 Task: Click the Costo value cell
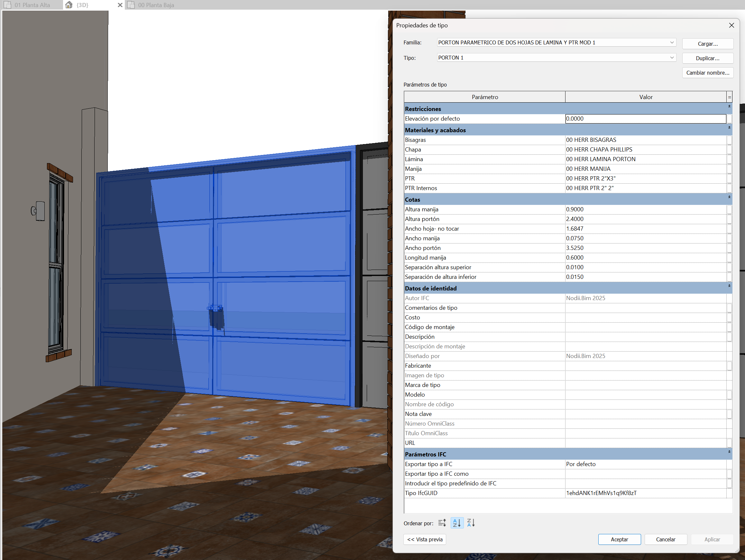click(x=646, y=317)
